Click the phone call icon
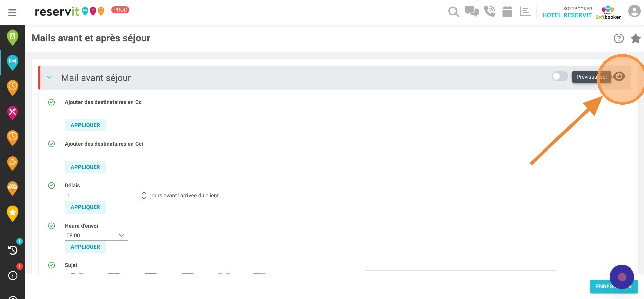 pyautogui.click(x=489, y=11)
